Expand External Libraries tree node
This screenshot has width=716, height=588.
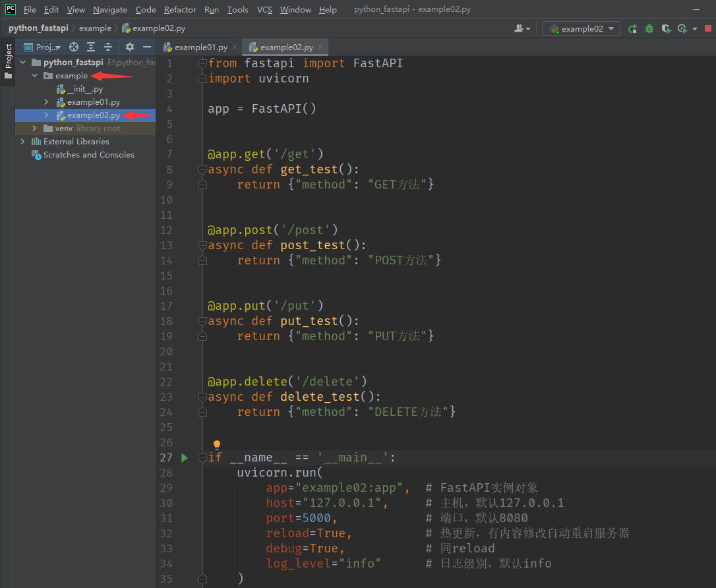(x=22, y=142)
